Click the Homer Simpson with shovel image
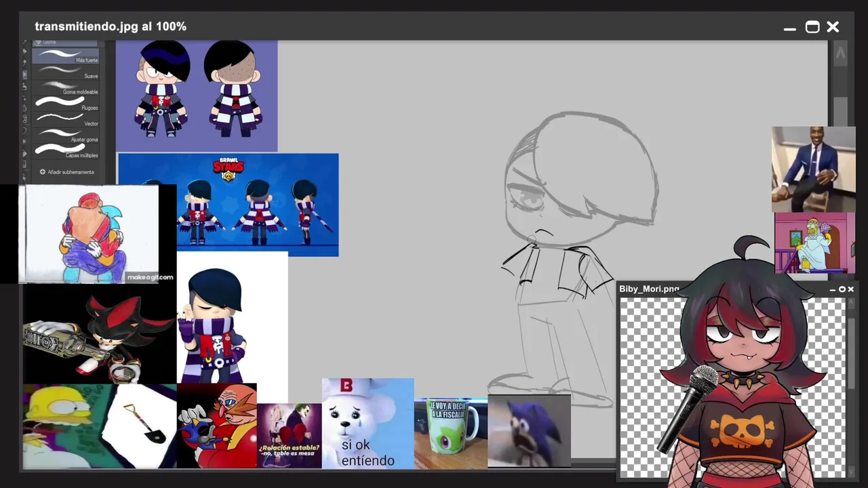 (x=100, y=427)
